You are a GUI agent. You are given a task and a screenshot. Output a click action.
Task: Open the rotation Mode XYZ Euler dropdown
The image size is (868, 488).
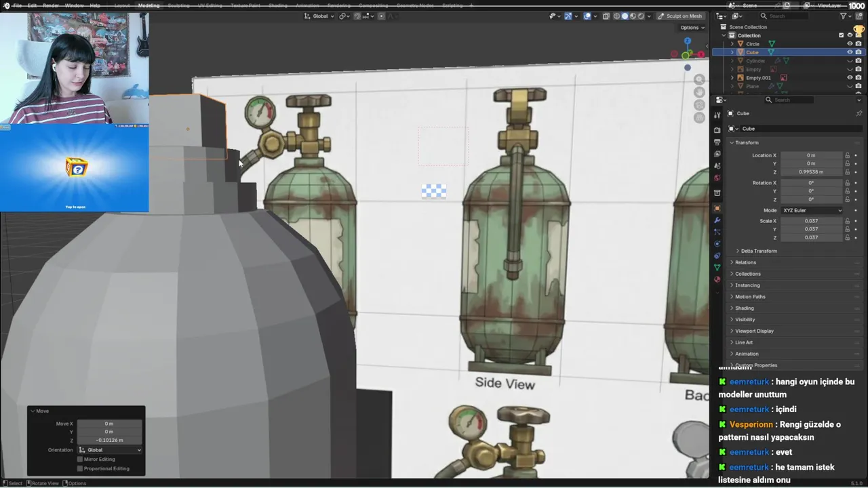[812, 210]
